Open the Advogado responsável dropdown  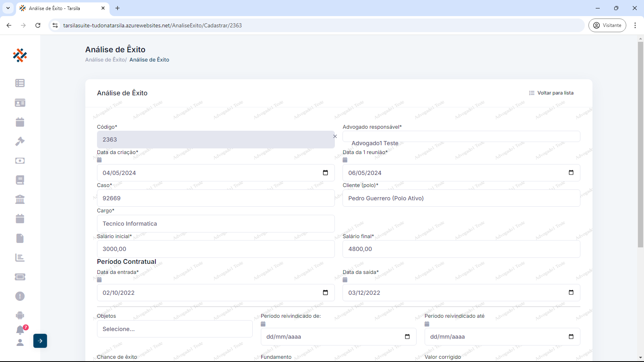coord(461,137)
